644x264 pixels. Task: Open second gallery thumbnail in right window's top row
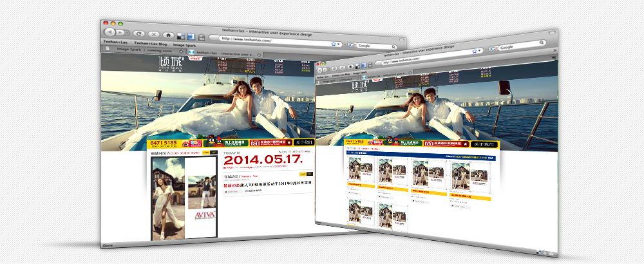[x=392, y=172]
